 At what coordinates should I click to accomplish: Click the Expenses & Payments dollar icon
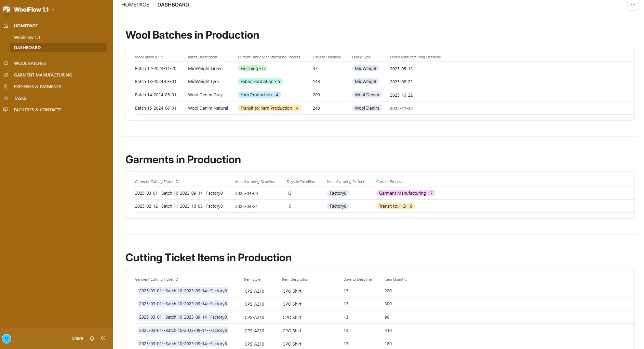point(6,86)
